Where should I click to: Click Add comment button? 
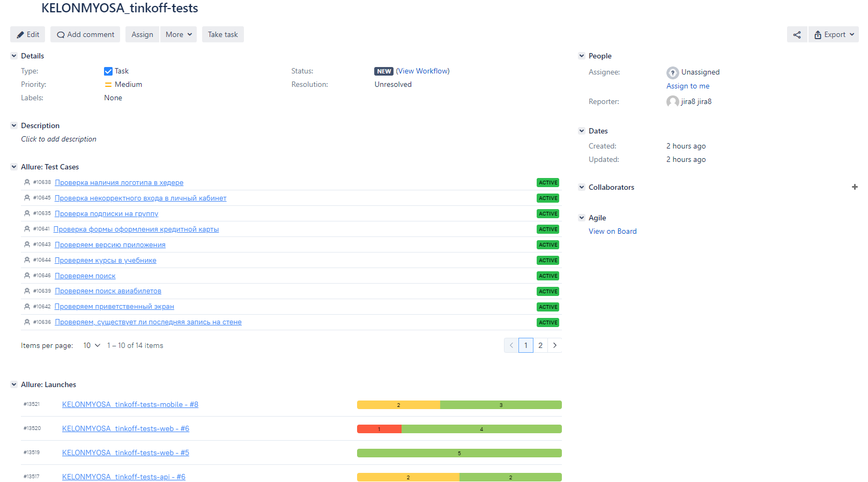click(x=85, y=34)
